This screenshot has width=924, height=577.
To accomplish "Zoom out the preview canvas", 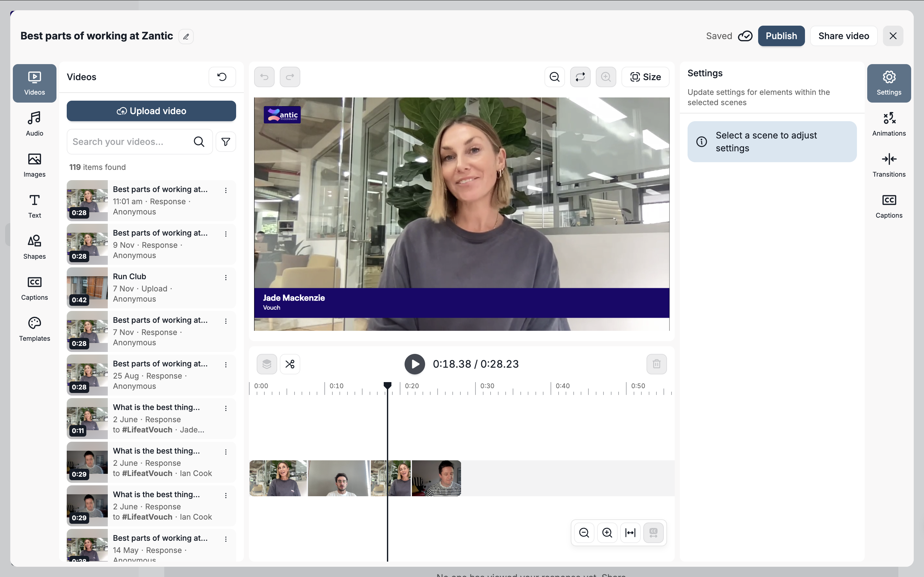I will (554, 77).
